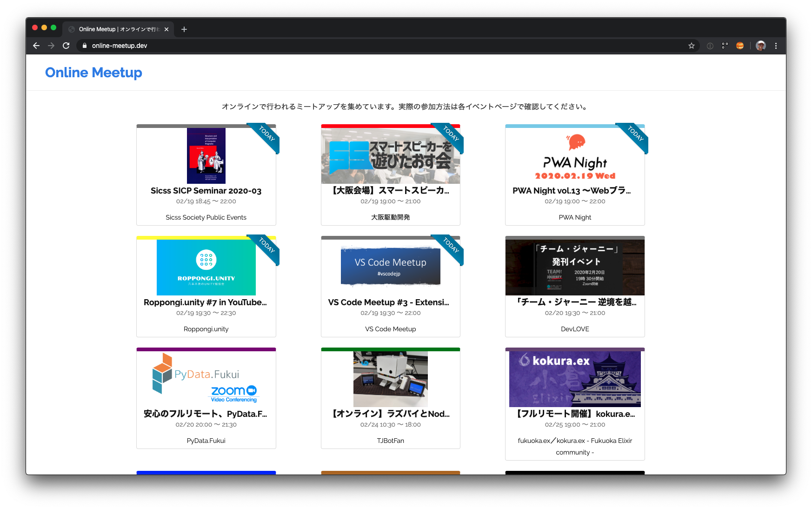Screen dimensions: 812x509
Task: Click the 02/19 19:30 ～ 22:30 time text
Action: (x=206, y=313)
